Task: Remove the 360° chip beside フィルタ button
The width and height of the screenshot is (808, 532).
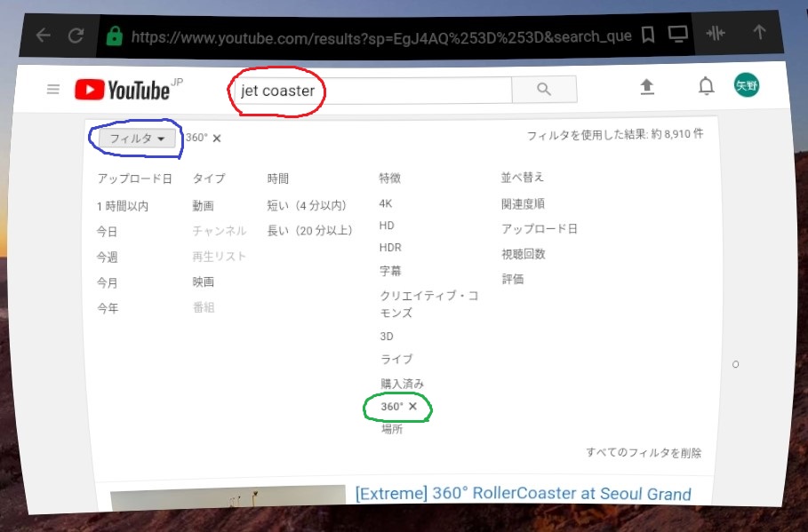Action: pyautogui.click(x=217, y=138)
